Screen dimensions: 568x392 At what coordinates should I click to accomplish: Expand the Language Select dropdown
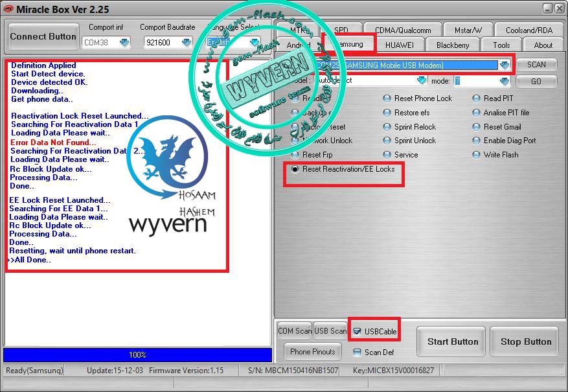255,43
